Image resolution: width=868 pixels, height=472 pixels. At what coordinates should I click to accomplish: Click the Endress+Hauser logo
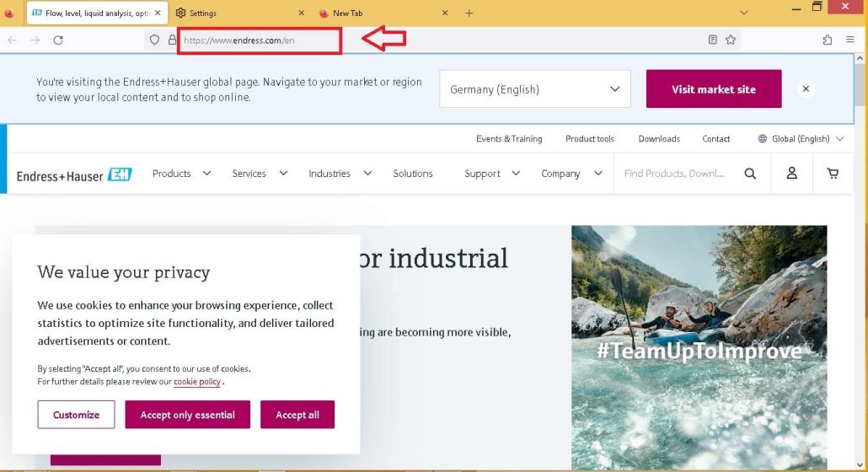point(74,174)
